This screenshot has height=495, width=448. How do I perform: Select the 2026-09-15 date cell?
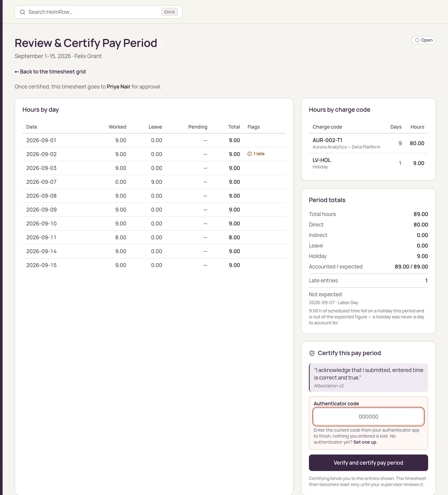(x=41, y=265)
